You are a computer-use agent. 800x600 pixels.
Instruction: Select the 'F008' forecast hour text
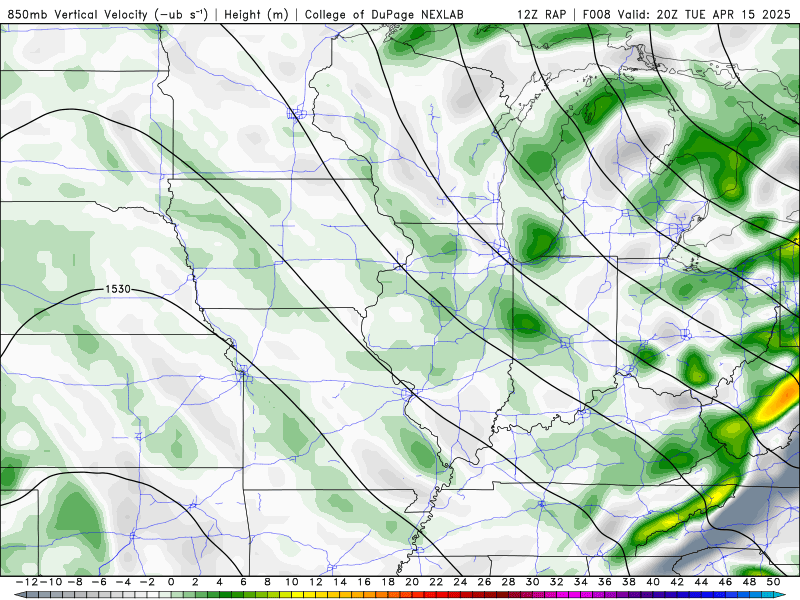click(597, 14)
